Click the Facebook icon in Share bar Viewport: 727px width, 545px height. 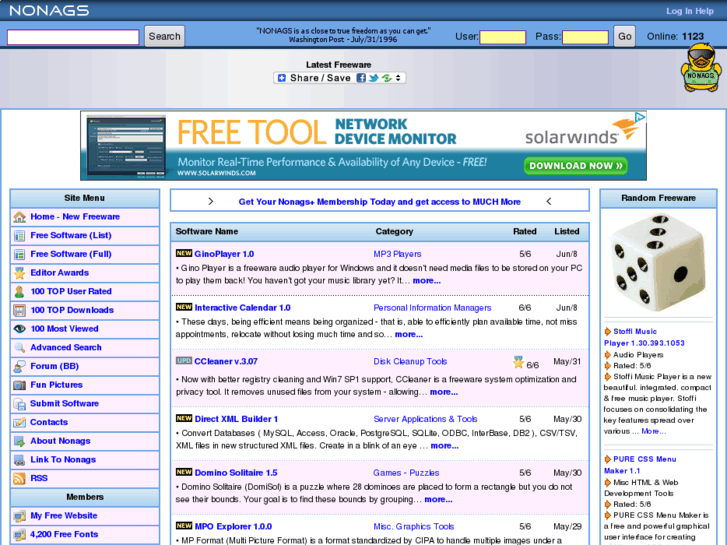pos(361,78)
